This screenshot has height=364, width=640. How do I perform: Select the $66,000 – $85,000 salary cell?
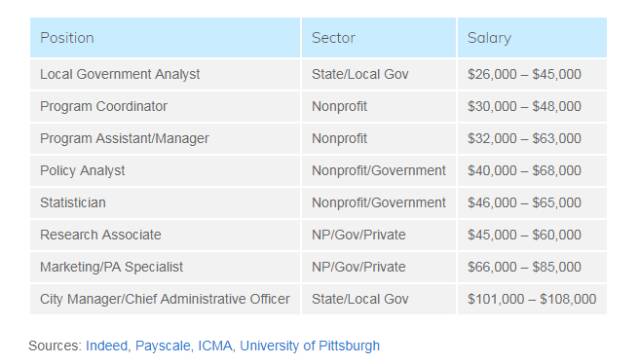point(532,267)
